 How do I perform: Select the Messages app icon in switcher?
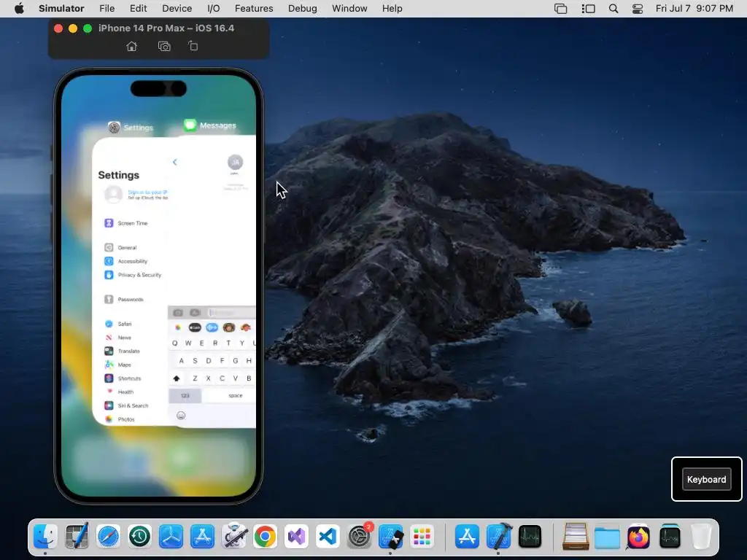tap(190, 125)
